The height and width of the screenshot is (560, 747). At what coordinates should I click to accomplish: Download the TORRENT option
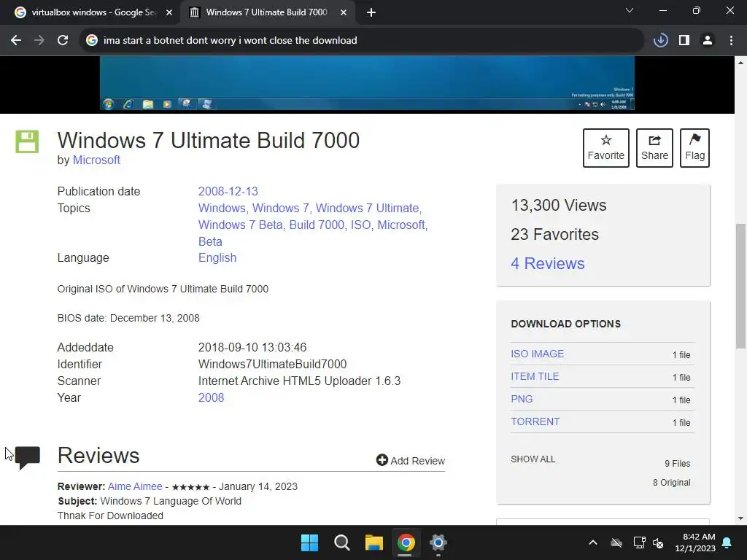click(535, 421)
